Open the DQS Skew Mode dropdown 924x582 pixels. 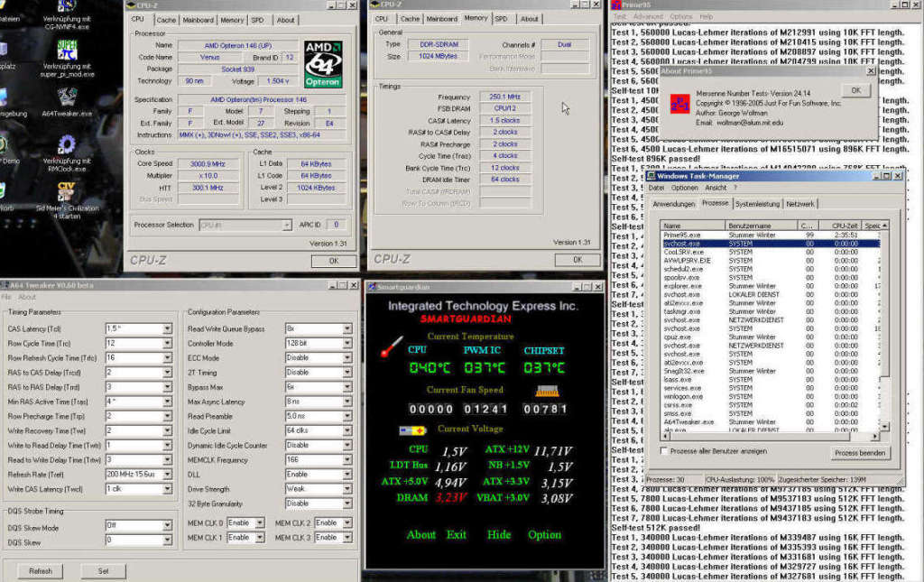tap(167, 525)
